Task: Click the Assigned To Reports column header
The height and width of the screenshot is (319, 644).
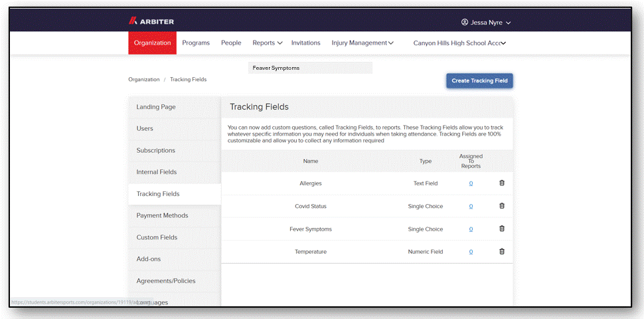Action: click(x=471, y=161)
